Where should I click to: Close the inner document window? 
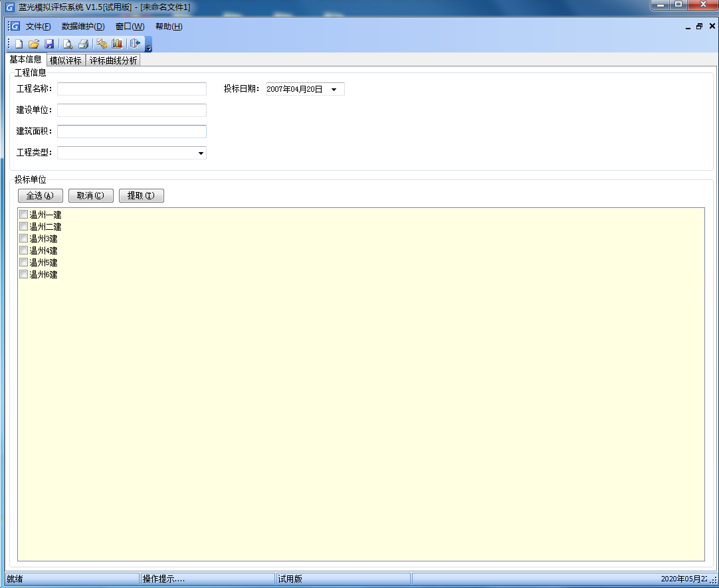(712, 26)
